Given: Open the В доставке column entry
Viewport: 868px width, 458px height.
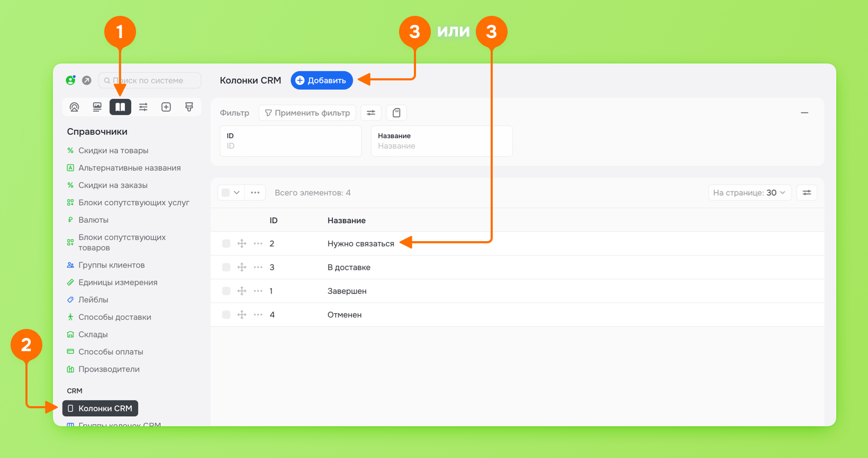Looking at the screenshot, I should point(349,268).
